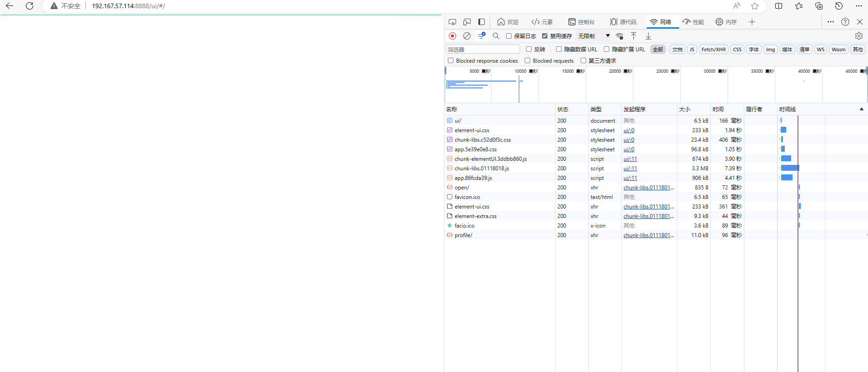
Task: Open the 内存 tab
Action: coord(726,22)
